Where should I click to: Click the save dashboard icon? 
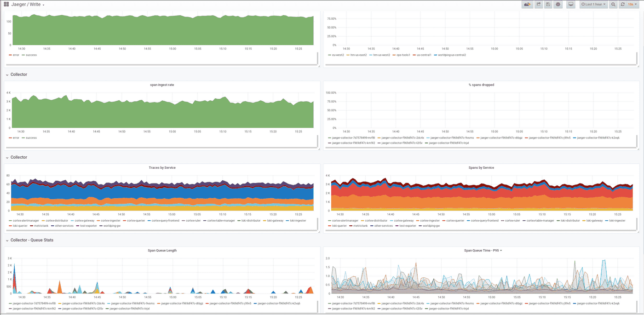click(x=548, y=4)
